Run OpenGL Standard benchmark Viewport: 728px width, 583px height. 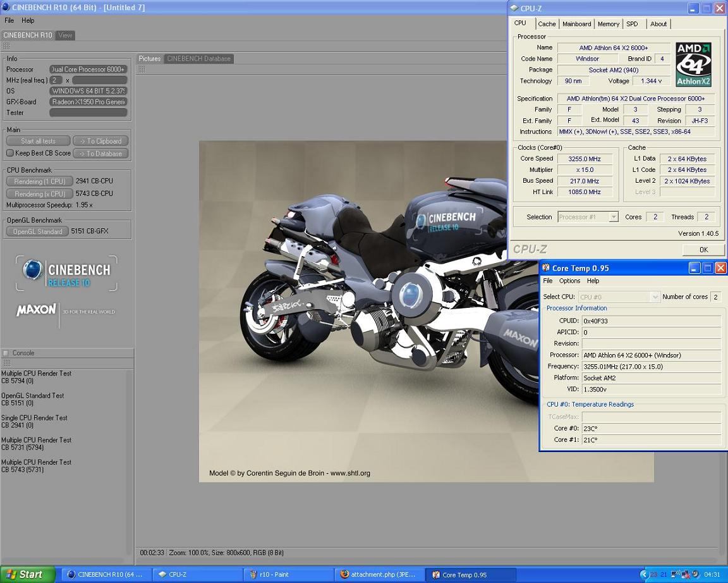point(38,231)
